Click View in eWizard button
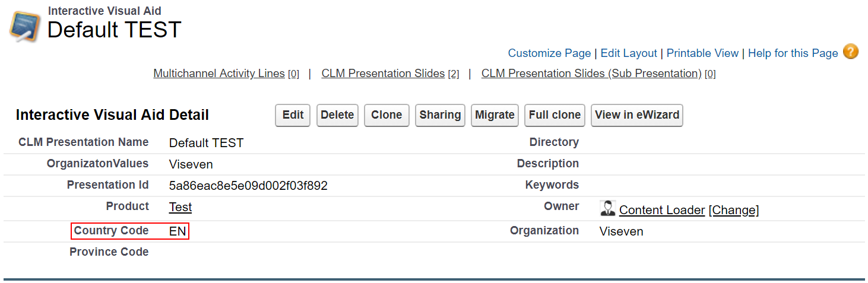This screenshot has width=868, height=283. coord(636,115)
